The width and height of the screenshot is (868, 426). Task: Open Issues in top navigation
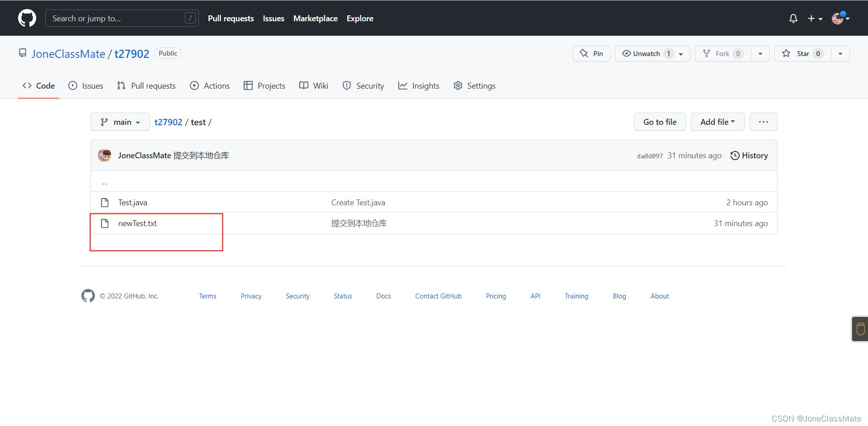tap(274, 19)
